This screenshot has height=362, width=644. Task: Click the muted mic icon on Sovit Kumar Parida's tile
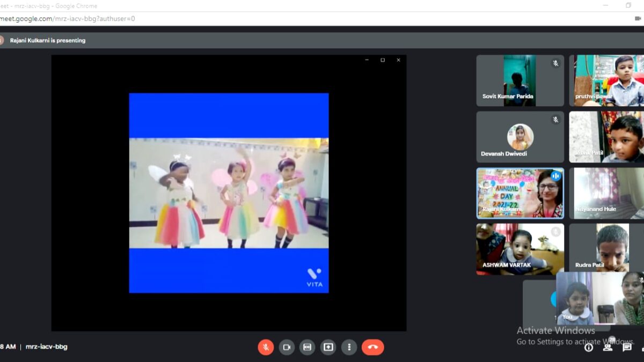(x=555, y=63)
